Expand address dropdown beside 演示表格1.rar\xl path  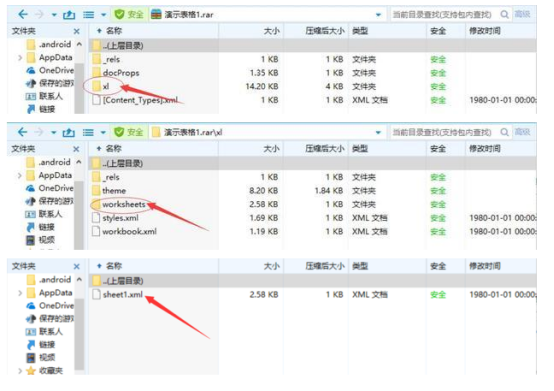(378, 133)
